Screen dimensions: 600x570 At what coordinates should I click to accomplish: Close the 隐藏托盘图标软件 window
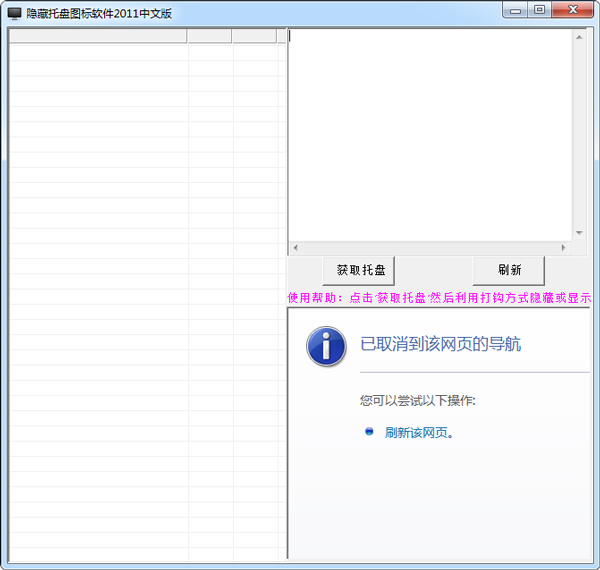pyautogui.click(x=574, y=10)
